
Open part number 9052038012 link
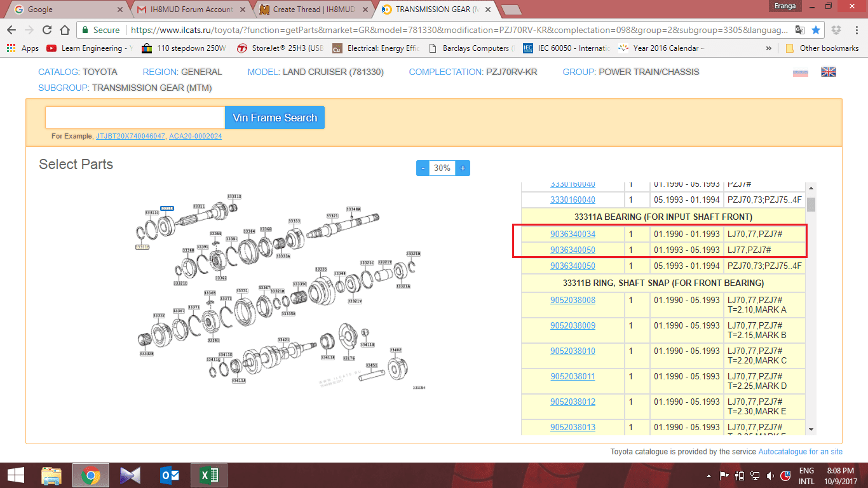click(573, 402)
